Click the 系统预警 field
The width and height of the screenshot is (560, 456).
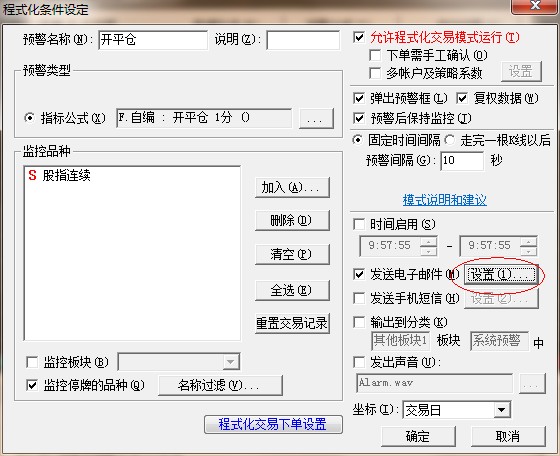(499, 341)
